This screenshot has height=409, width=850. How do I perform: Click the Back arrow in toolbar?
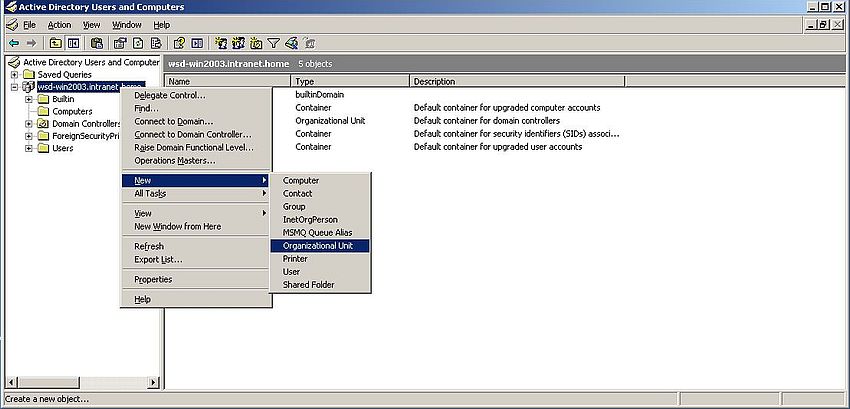[x=14, y=43]
